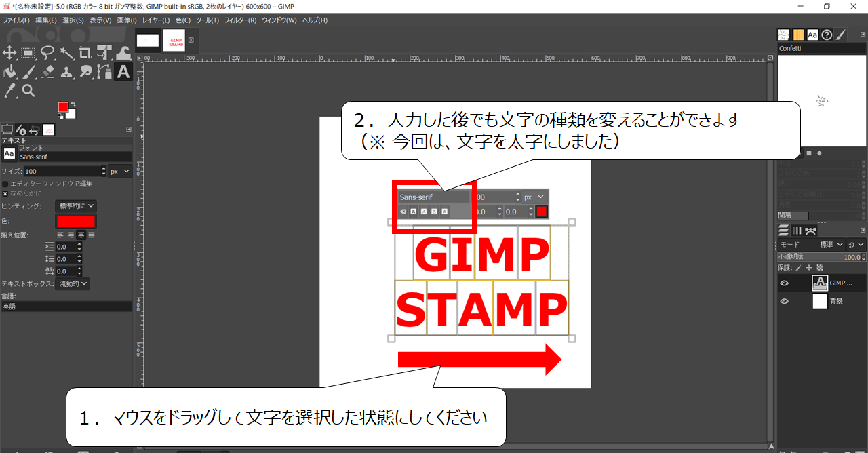Select the Text tool
This screenshot has height=453, width=868.
pos(123,71)
